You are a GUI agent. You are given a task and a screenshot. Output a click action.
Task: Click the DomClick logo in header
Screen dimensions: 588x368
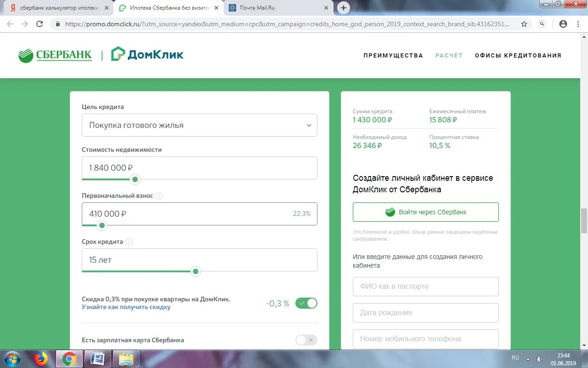pyautogui.click(x=147, y=54)
